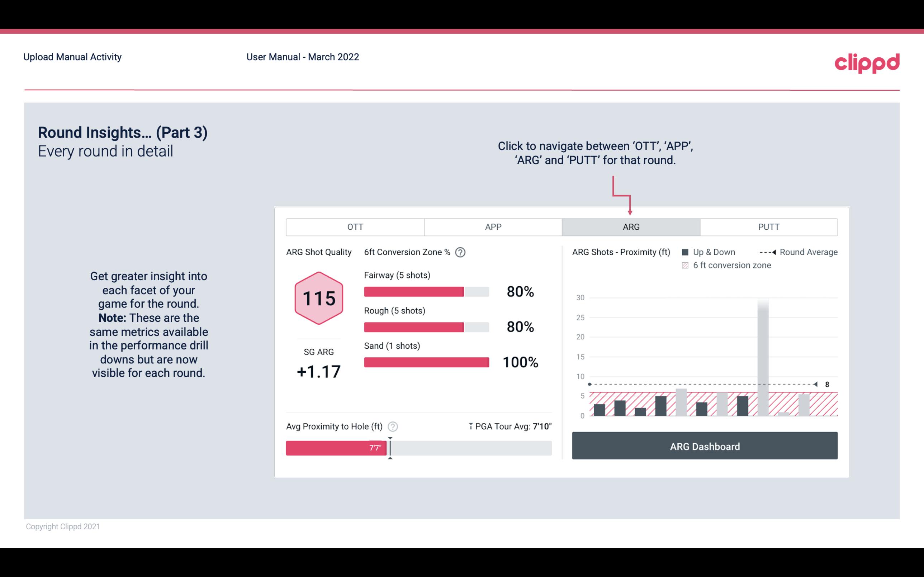The image size is (924, 577).
Task: Click the Upload Manual Activity link
Action: coord(72,57)
